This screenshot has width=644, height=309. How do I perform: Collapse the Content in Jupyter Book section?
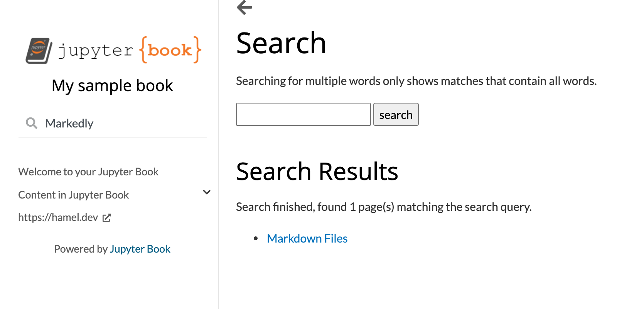pyautogui.click(x=207, y=192)
